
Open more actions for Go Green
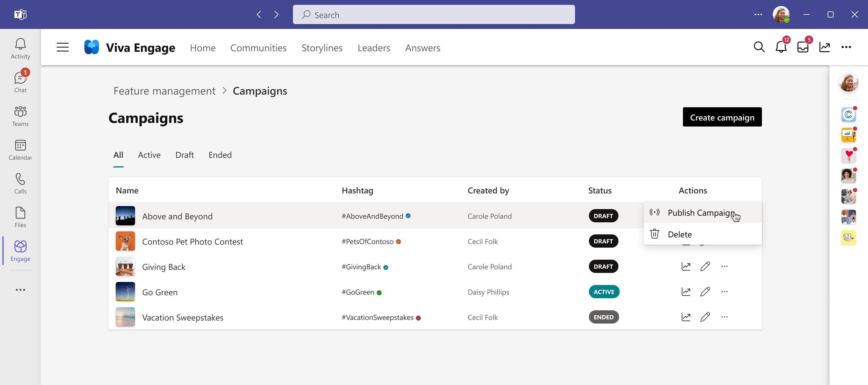tap(725, 292)
